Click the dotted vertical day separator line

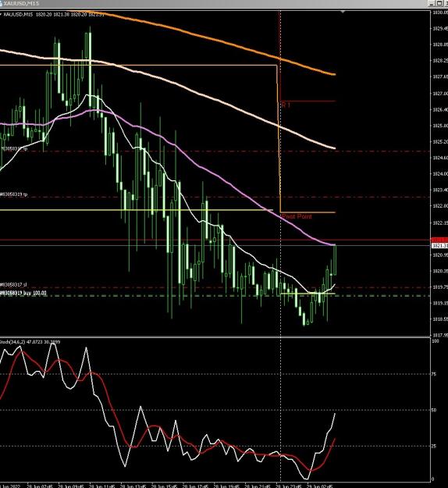(x=281, y=249)
